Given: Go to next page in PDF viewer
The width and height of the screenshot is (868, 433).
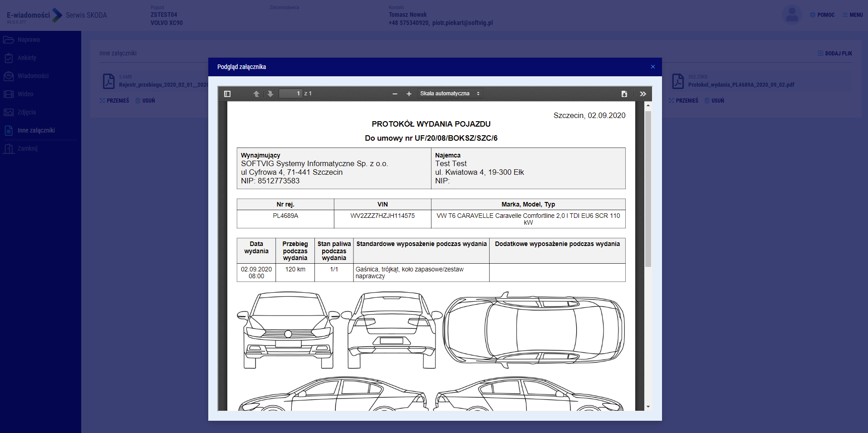Looking at the screenshot, I should pos(270,94).
